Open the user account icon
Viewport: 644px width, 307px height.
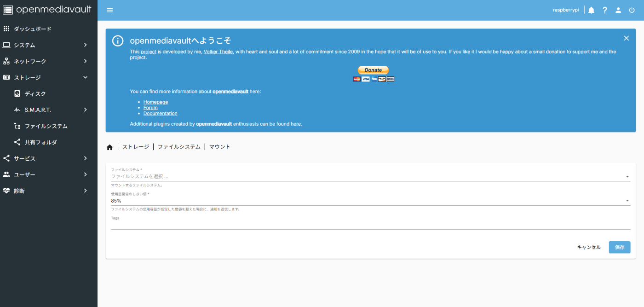[618, 10]
